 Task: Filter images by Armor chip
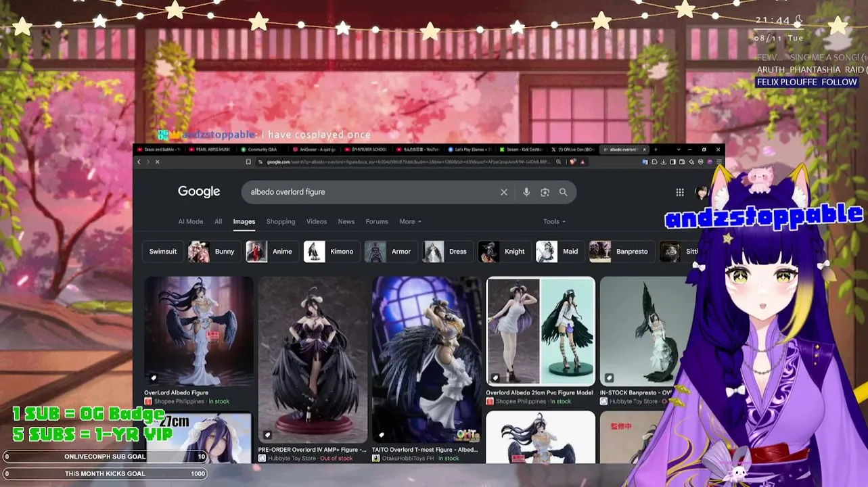click(391, 252)
